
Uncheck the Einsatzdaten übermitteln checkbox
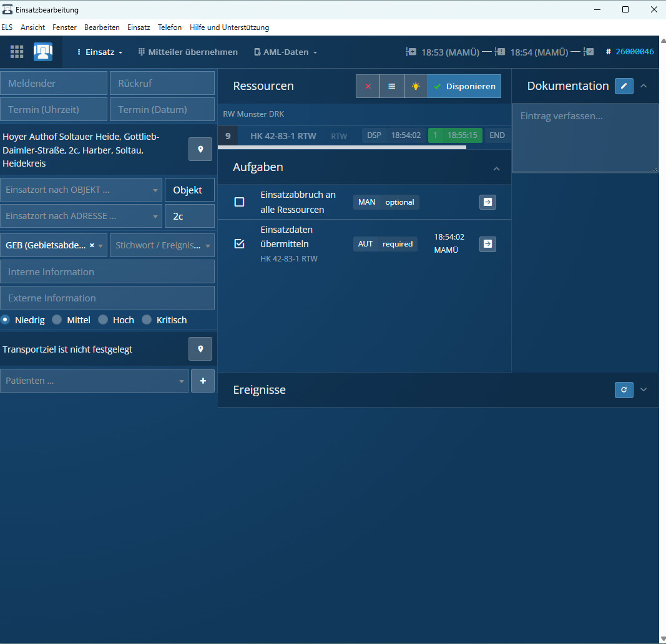(x=239, y=244)
